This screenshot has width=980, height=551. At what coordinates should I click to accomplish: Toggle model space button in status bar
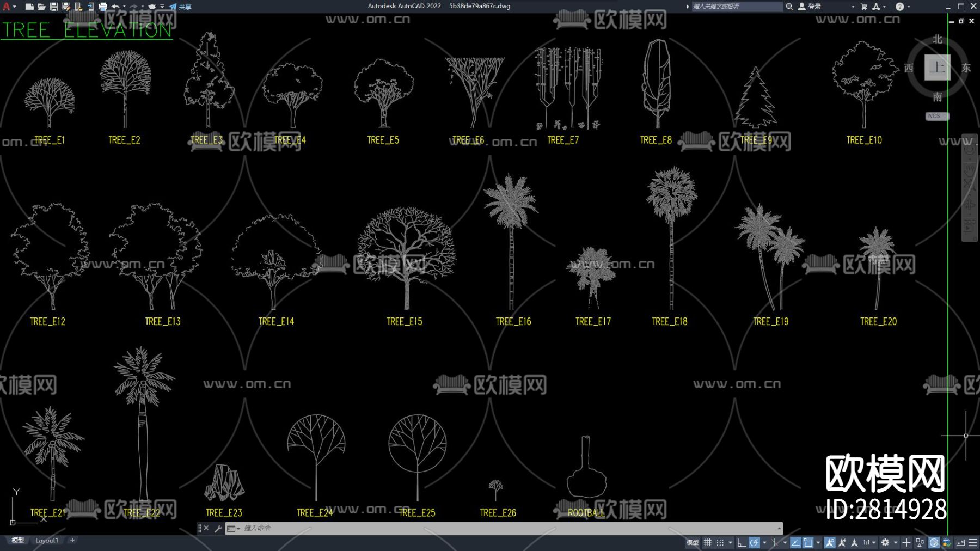tap(692, 542)
